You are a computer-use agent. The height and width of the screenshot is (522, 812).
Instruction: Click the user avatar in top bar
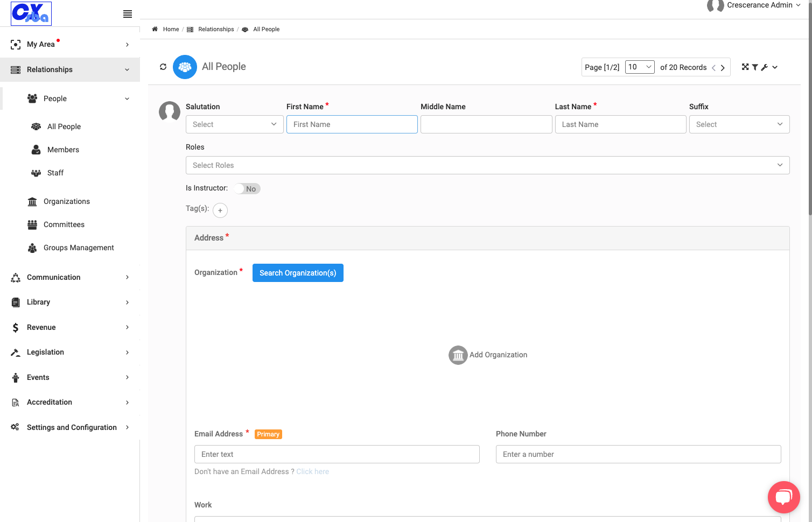[715, 5]
